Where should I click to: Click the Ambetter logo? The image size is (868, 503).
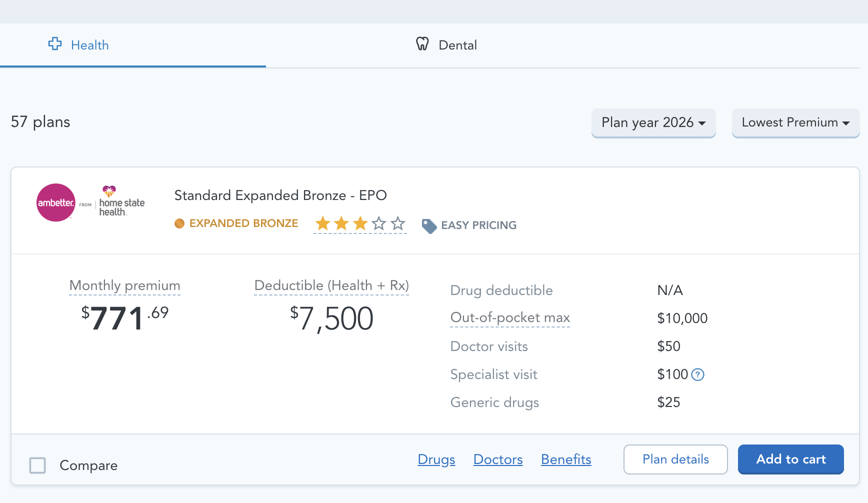[56, 202]
